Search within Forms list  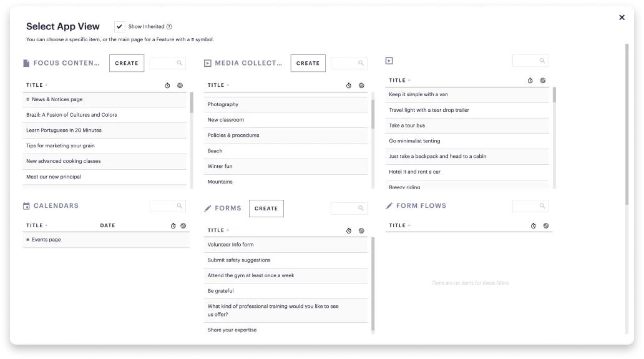[x=349, y=209]
